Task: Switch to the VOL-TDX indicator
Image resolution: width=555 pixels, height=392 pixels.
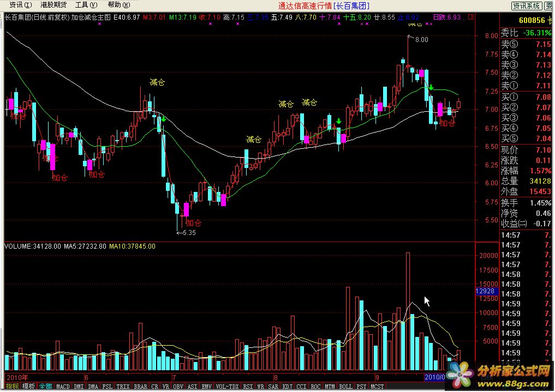Action: (227, 387)
